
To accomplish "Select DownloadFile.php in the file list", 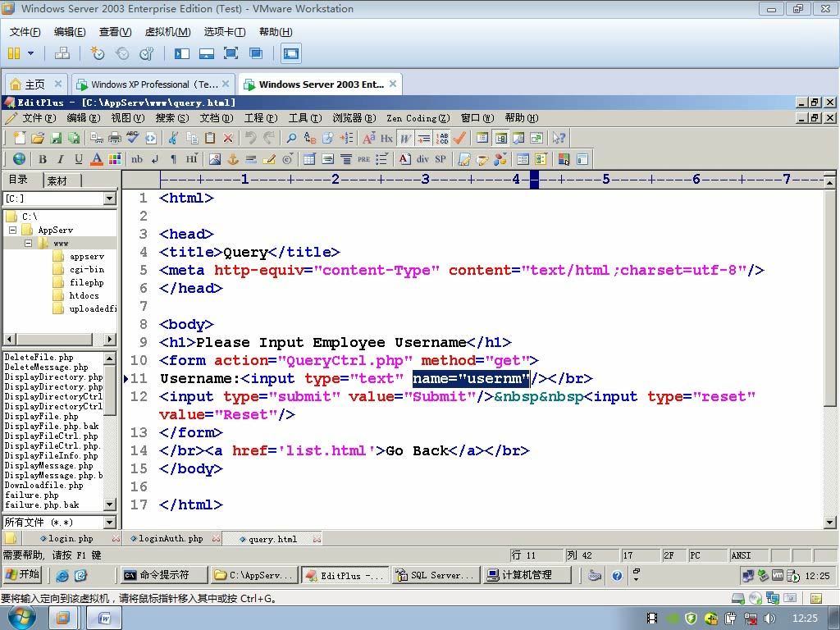I will [x=44, y=486].
